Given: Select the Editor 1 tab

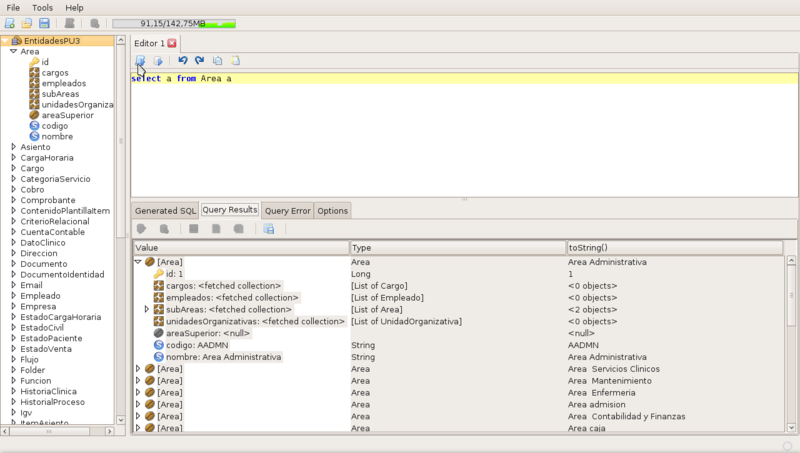Looking at the screenshot, I should point(149,43).
